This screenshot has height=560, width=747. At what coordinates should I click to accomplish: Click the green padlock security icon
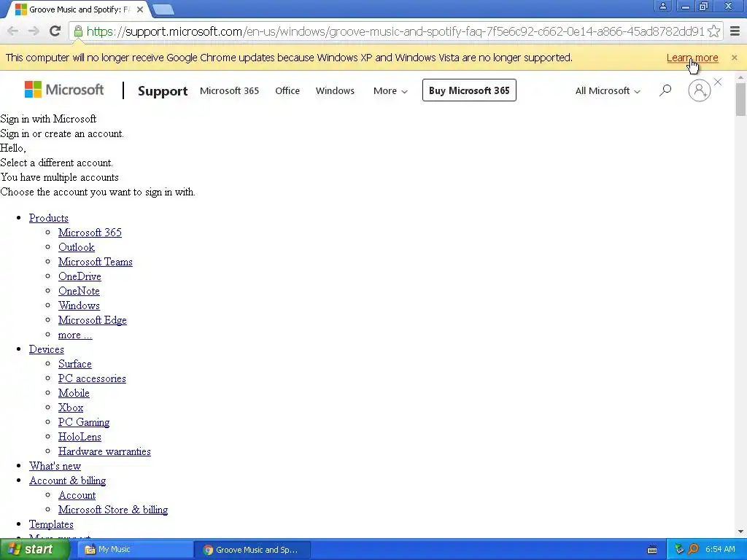click(x=78, y=31)
